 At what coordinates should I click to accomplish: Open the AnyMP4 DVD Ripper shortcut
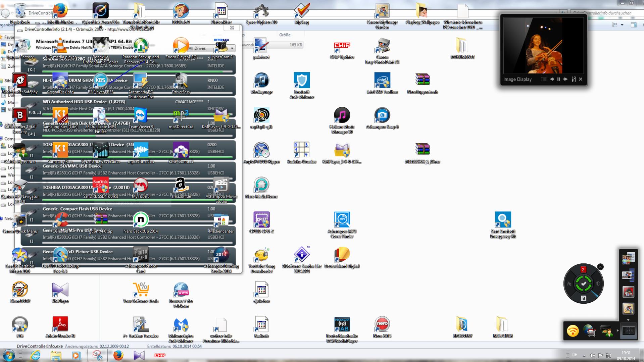(261, 153)
